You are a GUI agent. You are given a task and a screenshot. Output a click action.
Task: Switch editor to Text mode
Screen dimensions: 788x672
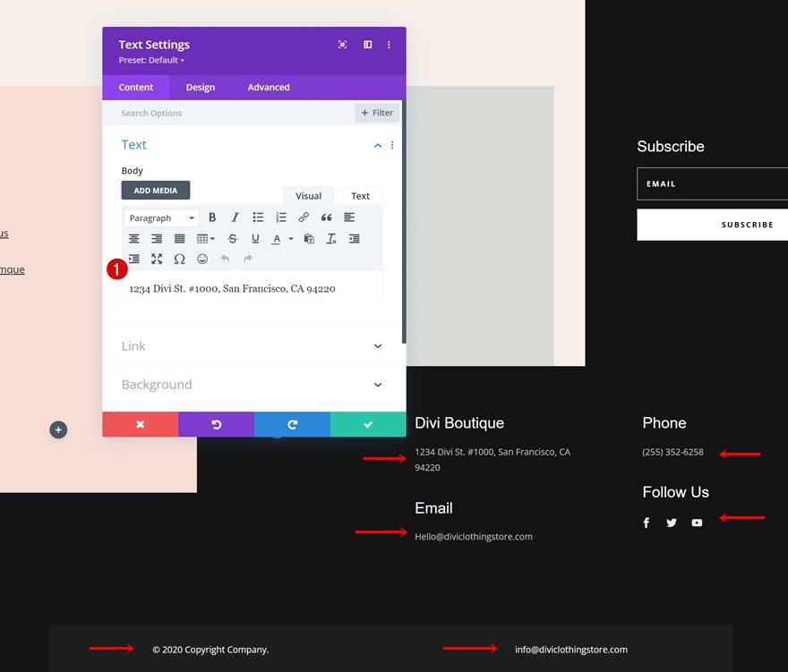pos(360,196)
